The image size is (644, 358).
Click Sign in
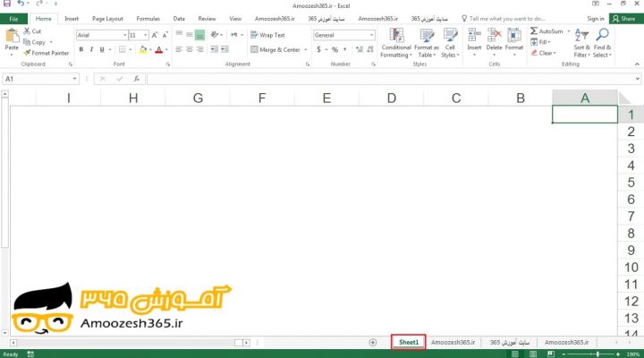pos(595,19)
